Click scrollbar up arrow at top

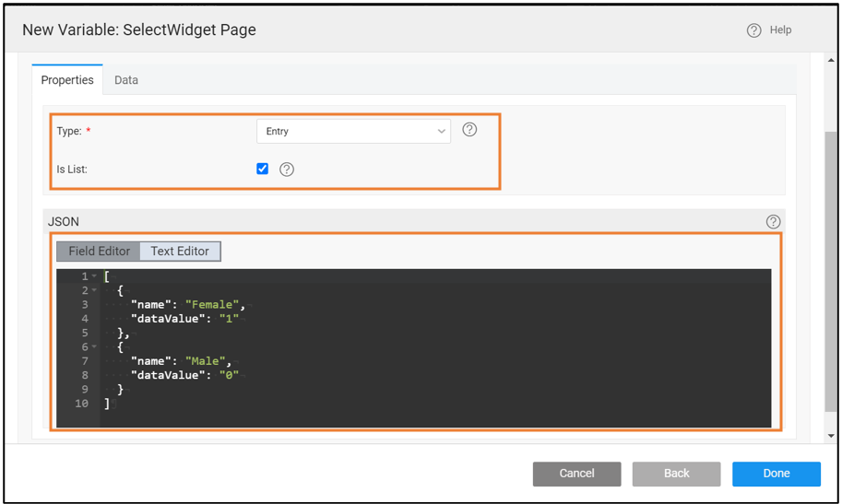831,61
